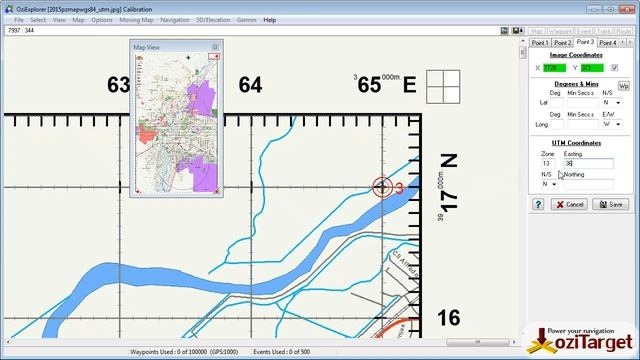Open the Garmin menu
The height and width of the screenshot is (360, 640).
[247, 20]
